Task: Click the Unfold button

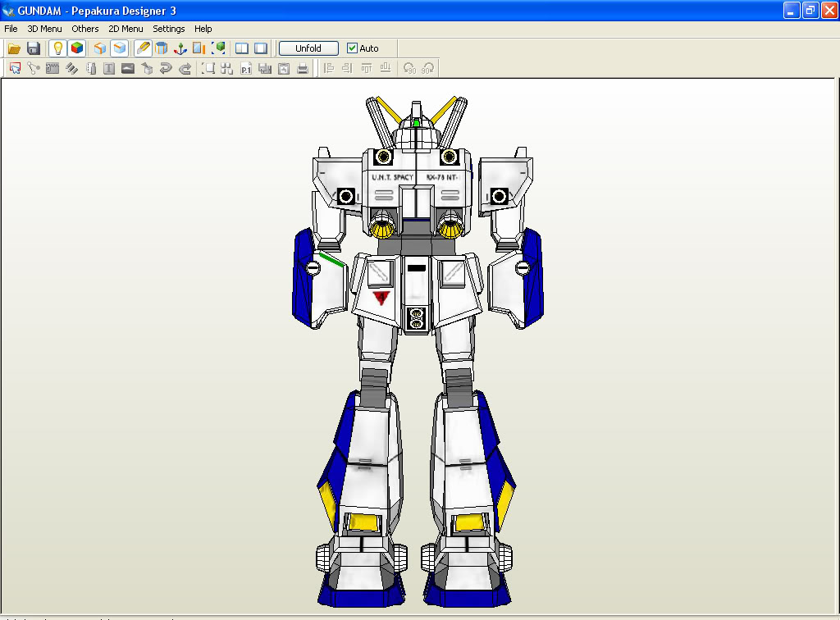Action: coord(308,48)
